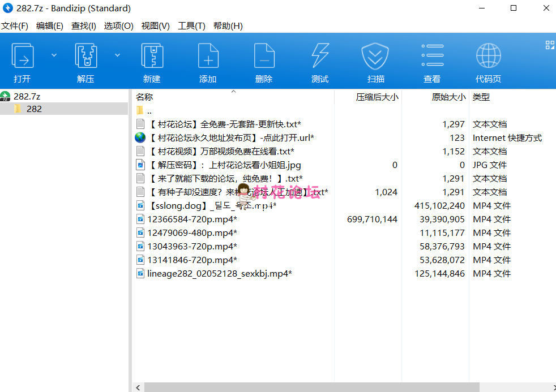The height and width of the screenshot is (392, 556).
Task: Click the globe icon of the .url shortcut
Action: point(140,137)
